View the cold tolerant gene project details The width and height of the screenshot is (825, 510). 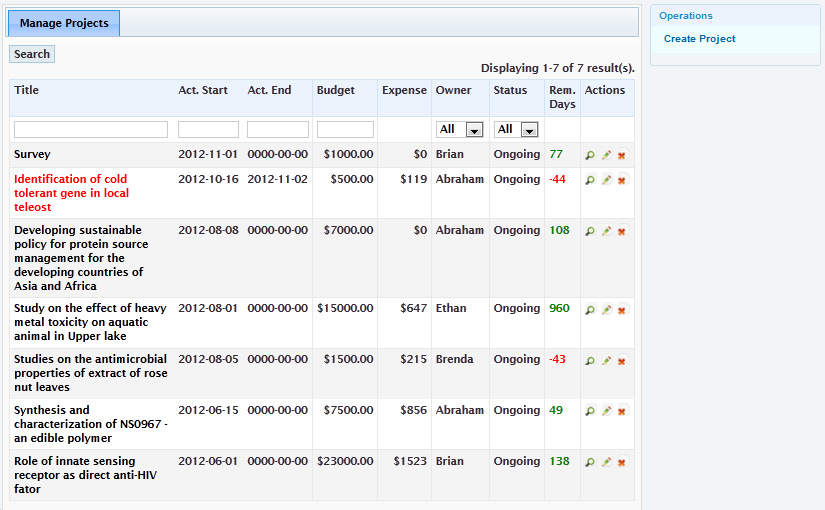(590, 181)
